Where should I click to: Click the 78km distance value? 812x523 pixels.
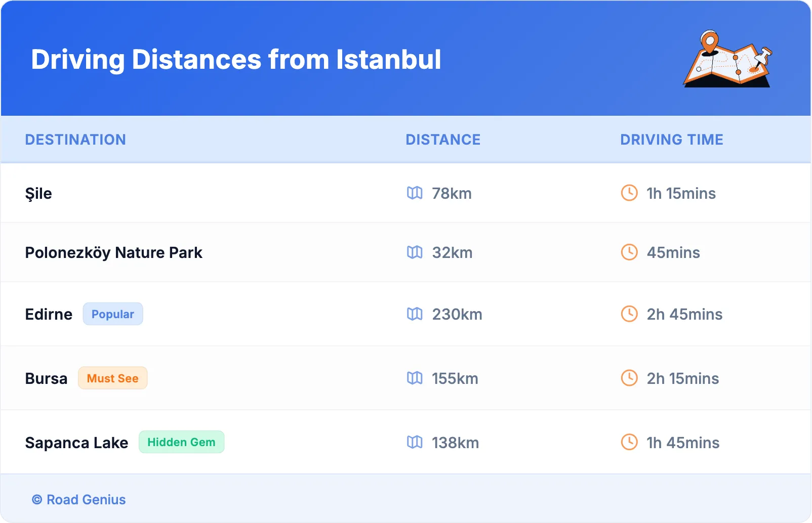[x=452, y=193]
